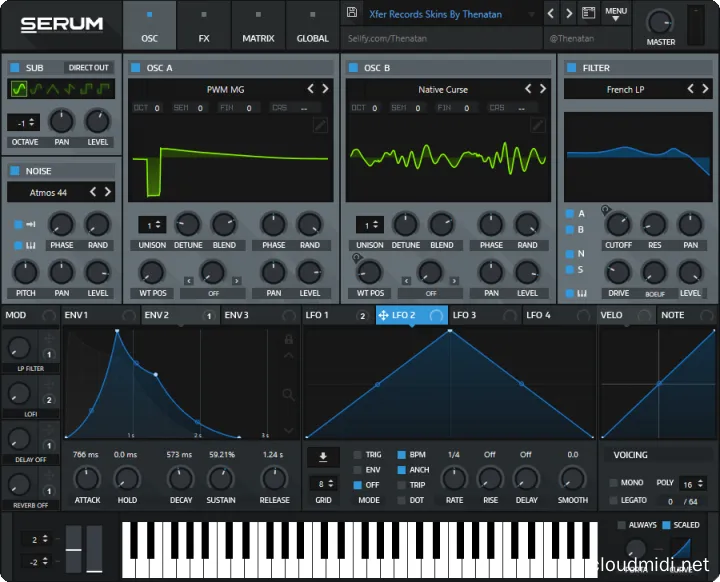This screenshot has width=720, height=582.
Task: Switch to the MATRIX tab
Action: (258, 25)
